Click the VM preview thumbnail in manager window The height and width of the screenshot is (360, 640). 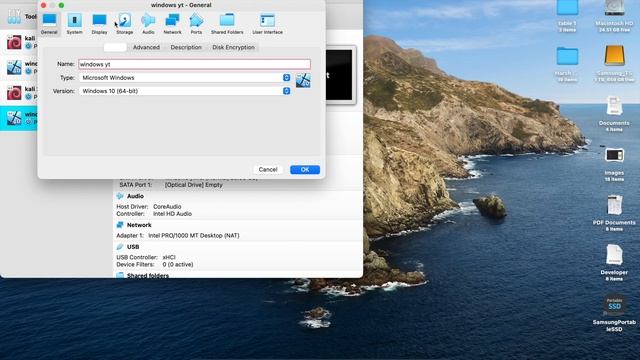pos(339,75)
